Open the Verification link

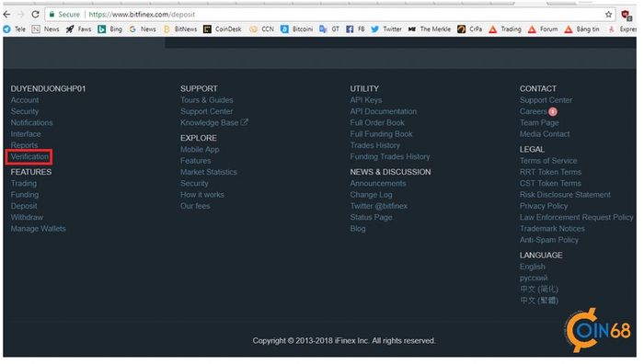[29, 157]
